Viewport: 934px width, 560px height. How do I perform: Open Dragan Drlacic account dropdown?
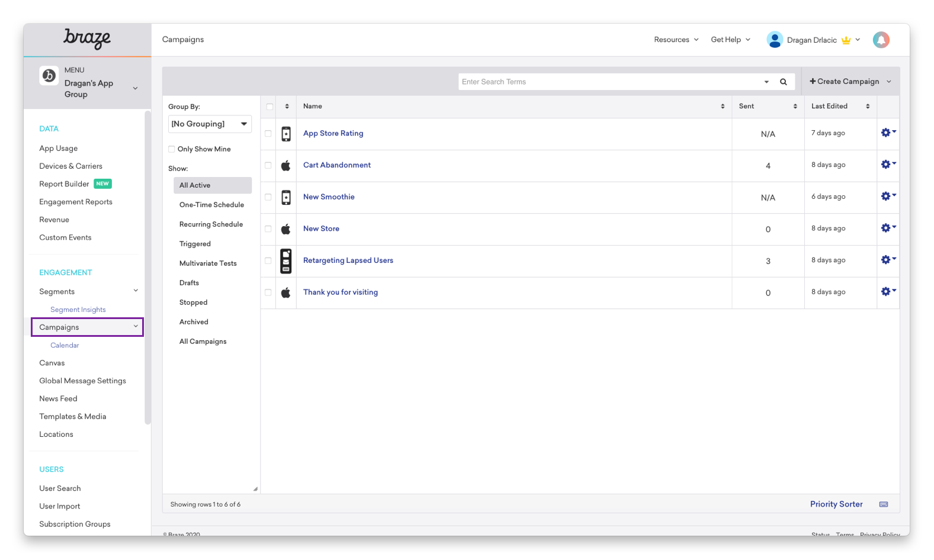(858, 40)
